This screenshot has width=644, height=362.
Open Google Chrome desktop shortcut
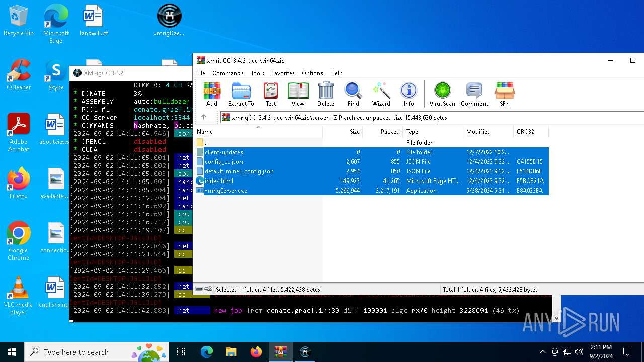click(x=19, y=241)
